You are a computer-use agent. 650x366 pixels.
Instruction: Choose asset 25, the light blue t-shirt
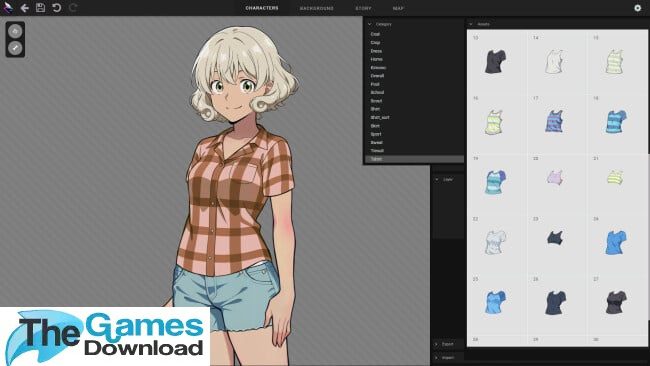(495, 302)
